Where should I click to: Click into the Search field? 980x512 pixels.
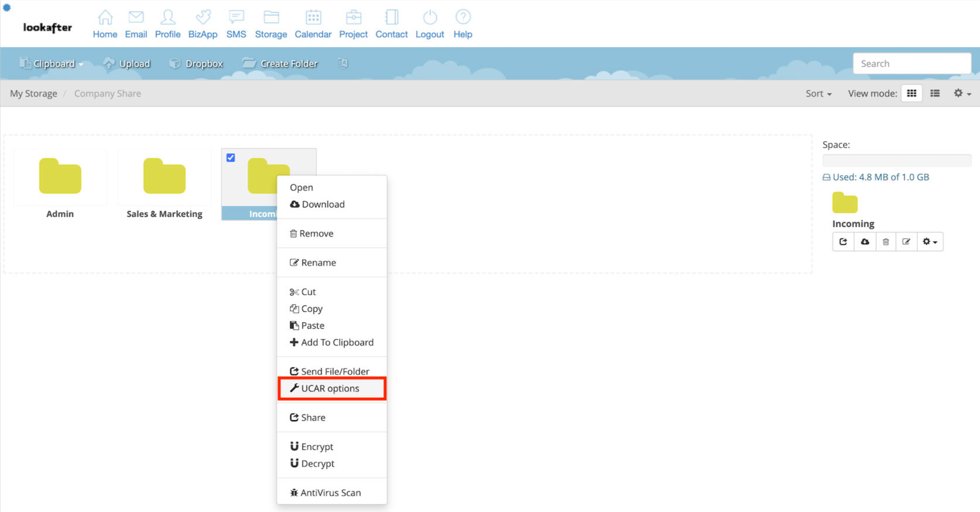[912, 63]
